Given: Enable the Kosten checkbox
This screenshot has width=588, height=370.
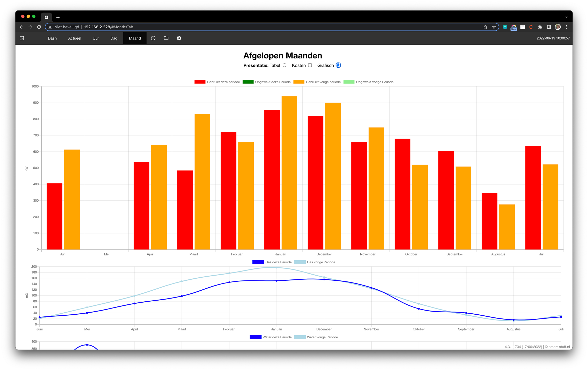Looking at the screenshot, I should click(x=310, y=65).
